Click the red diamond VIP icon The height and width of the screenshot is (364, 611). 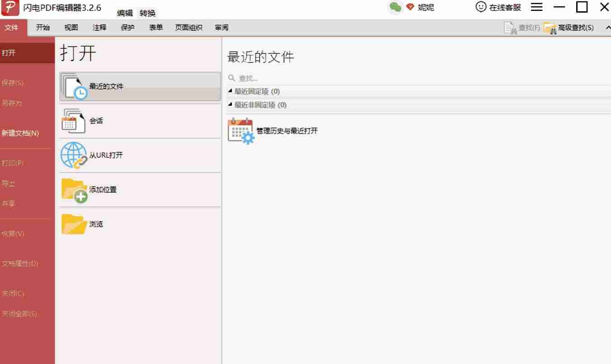[x=410, y=7]
